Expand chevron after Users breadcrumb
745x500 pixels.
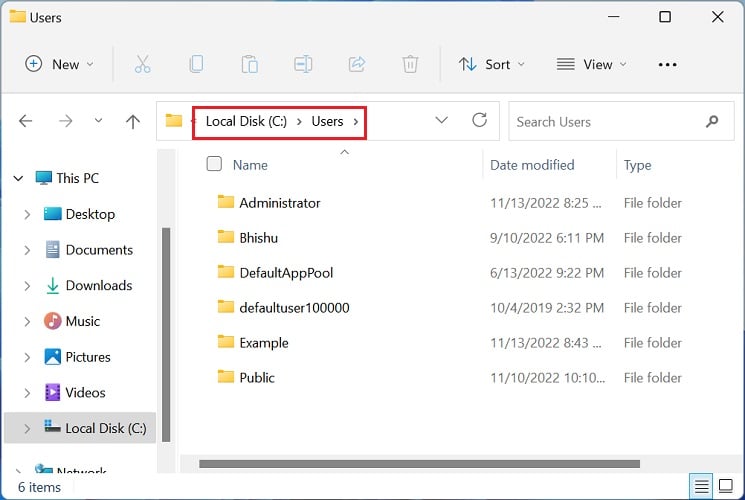pos(356,122)
